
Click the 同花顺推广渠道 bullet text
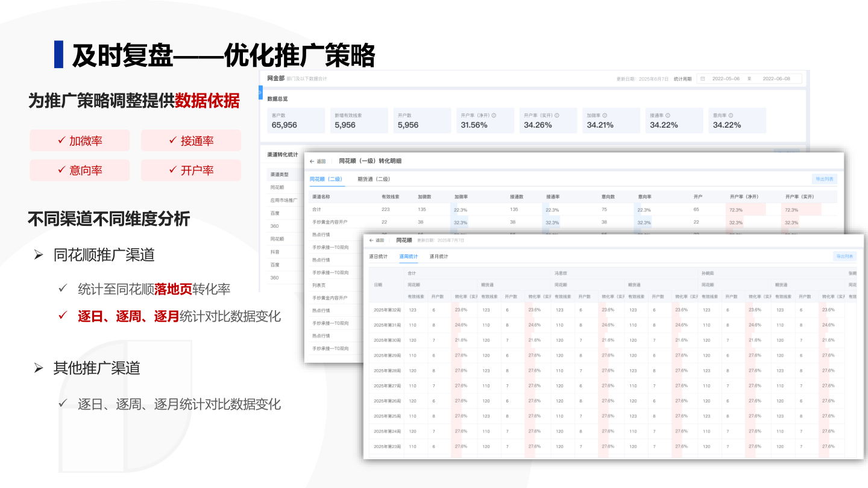tap(104, 254)
